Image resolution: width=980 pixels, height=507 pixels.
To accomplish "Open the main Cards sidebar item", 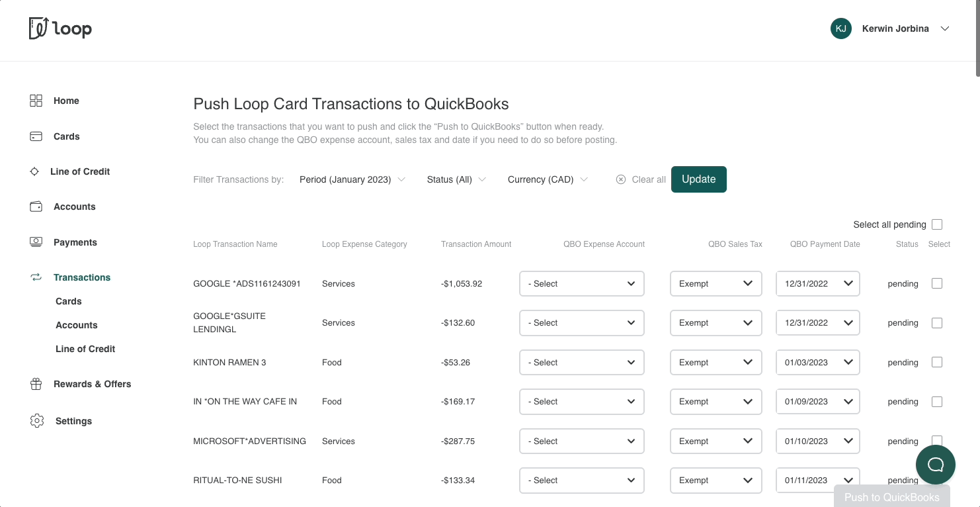I will tap(66, 136).
